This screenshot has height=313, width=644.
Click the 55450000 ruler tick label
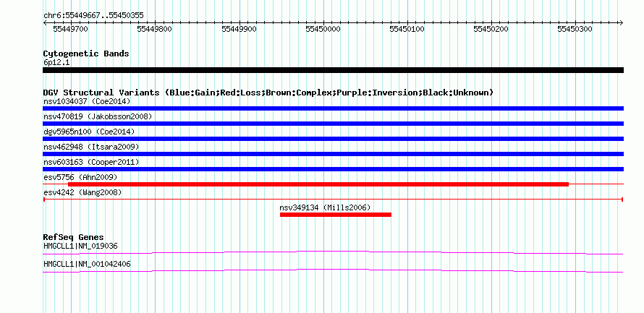(x=323, y=29)
